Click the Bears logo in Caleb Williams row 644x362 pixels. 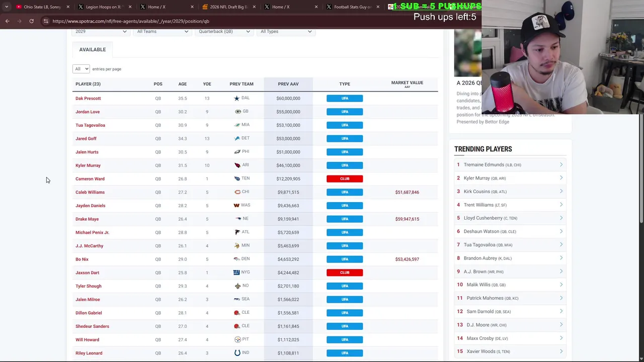[237, 192]
